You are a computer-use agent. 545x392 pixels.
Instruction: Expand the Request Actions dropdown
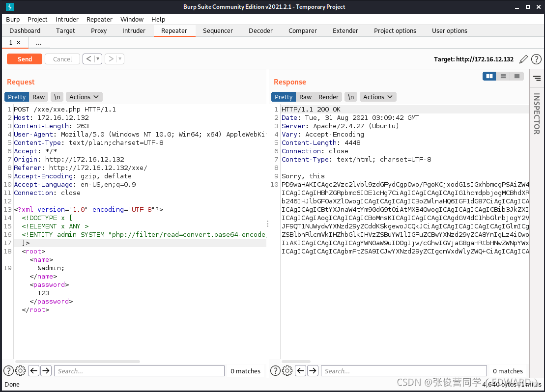(84, 97)
